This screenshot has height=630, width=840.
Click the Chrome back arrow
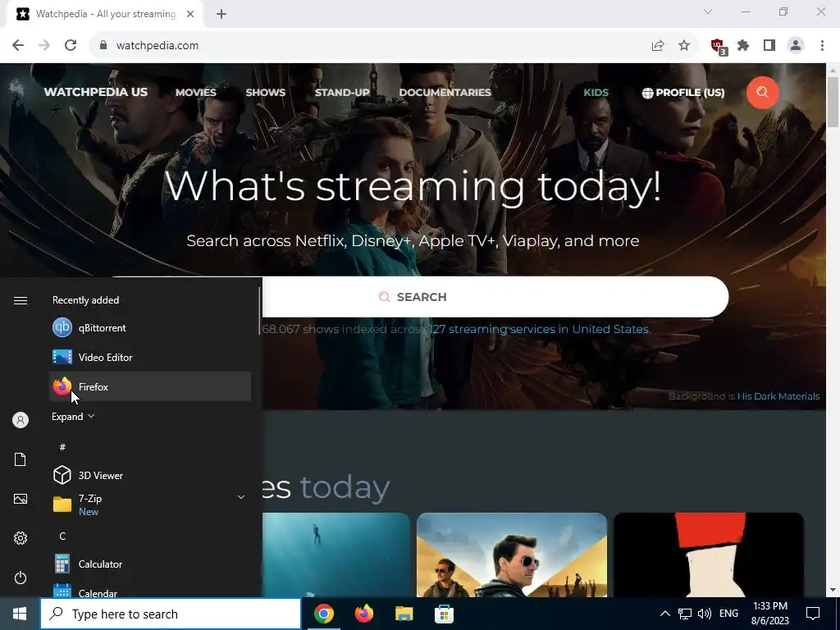[x=18, y=46]
